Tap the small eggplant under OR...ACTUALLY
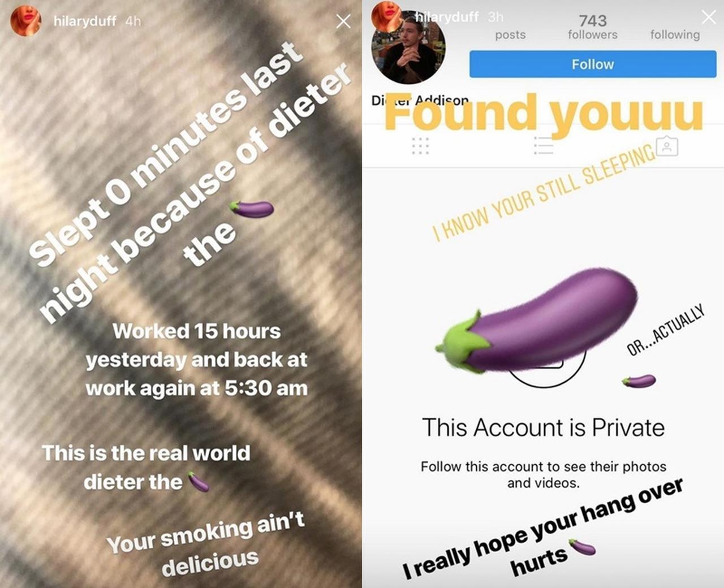The height and width of the screenshot is (588, 724). [639, 381]
